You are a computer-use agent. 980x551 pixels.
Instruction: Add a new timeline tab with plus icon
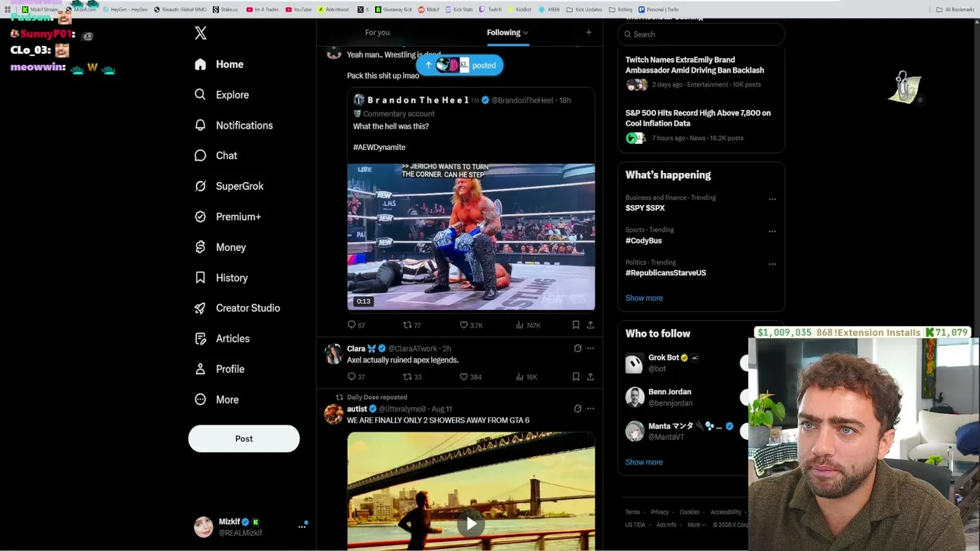pyautogui.click(x=588, y=32)
